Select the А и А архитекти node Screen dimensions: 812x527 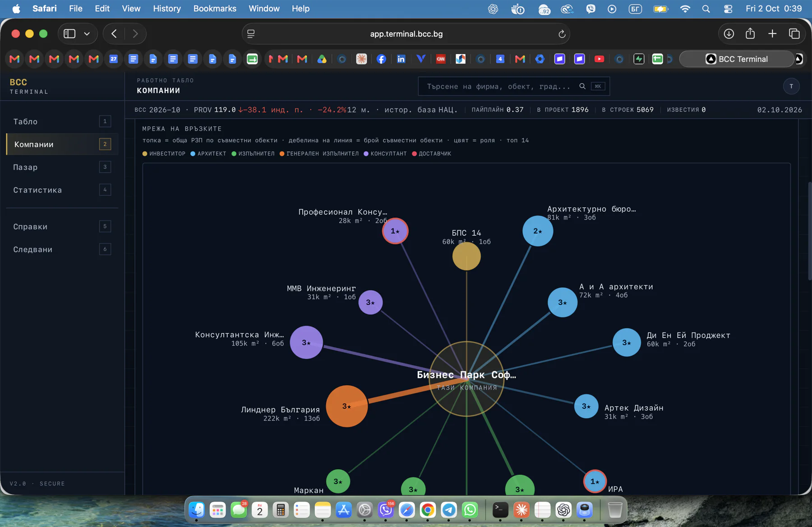(562, 302)
